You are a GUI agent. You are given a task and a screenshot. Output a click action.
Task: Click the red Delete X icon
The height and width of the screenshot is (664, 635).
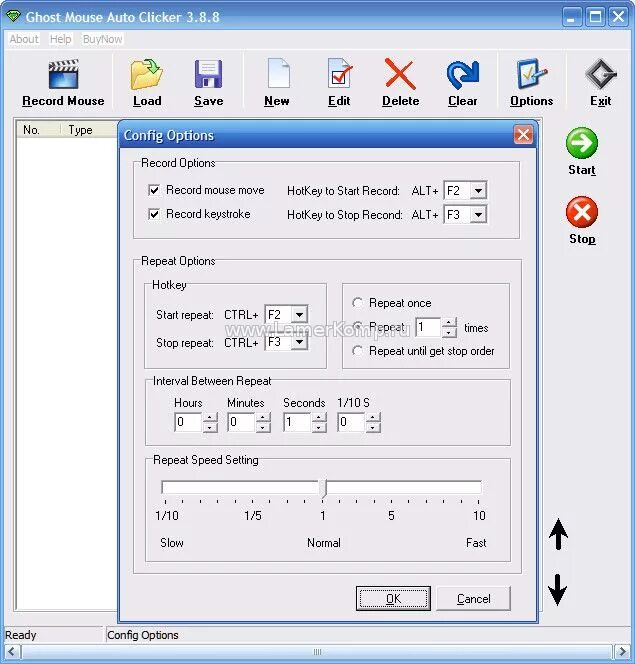click(400, 74)
